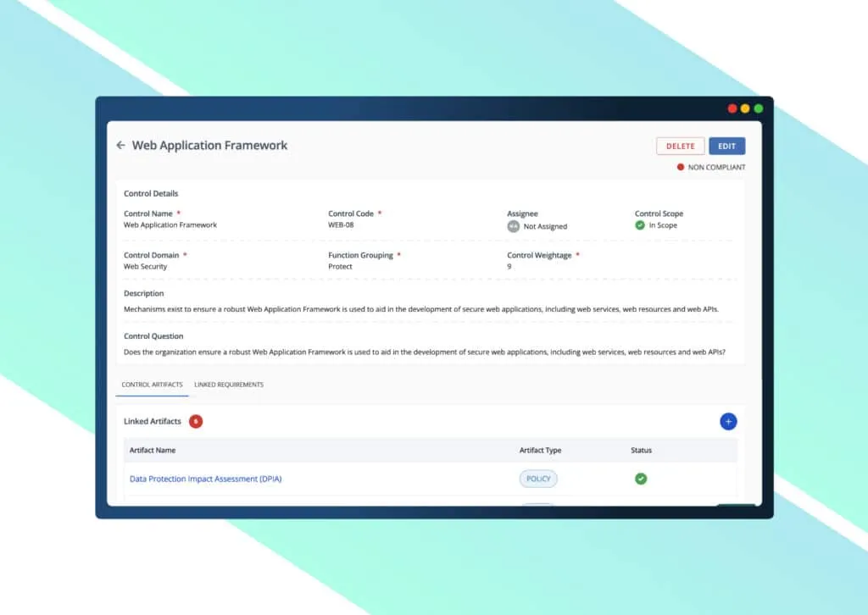Click the red NON COMPLIANT status dot
The height and width of the screenshot is (615, 868).
pyautogui.click(x=681, y=167)
